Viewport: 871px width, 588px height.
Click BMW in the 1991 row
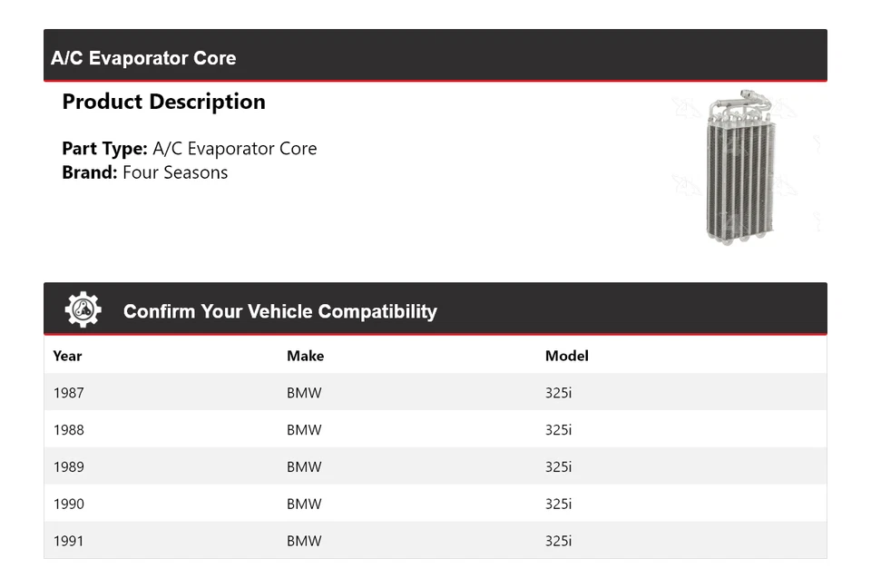(304, 541)
